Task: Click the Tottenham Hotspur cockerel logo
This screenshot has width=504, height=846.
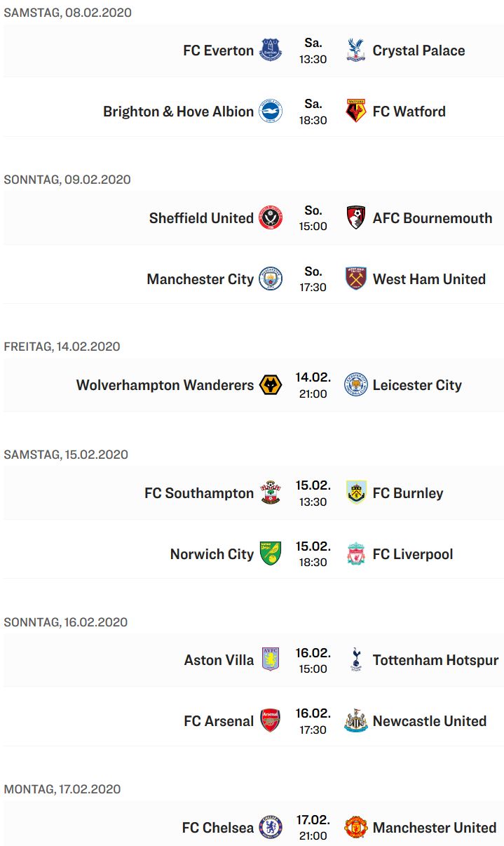Action: point(356,660)
